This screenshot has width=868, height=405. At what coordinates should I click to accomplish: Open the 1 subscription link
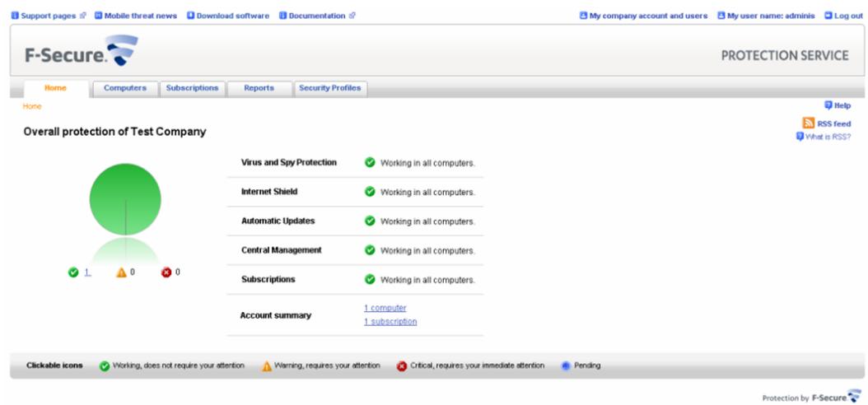pos(390,322)
